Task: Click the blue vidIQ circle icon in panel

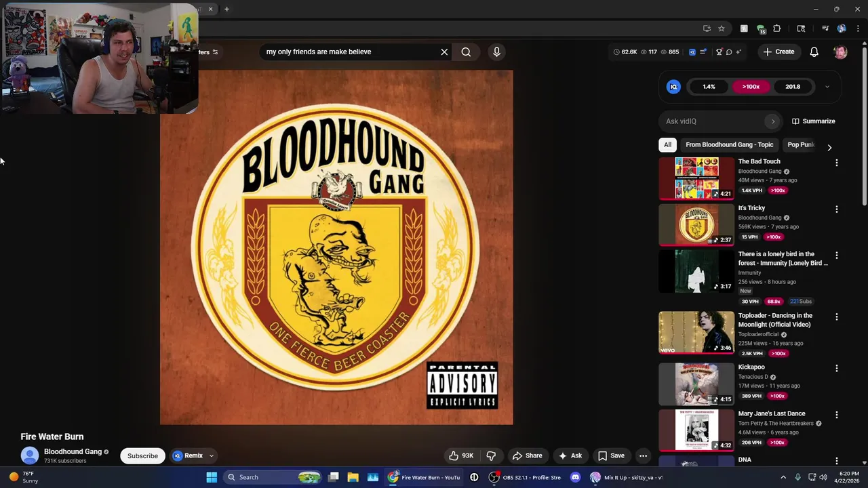Action: (x=673, y=87)
